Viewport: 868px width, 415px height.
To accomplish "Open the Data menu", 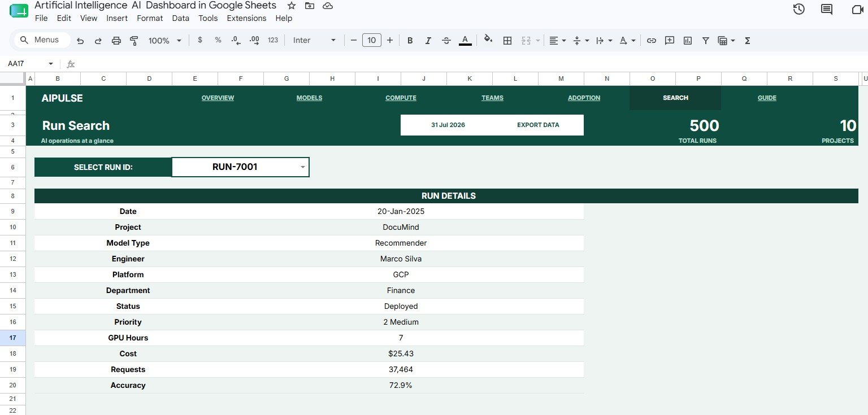I will click(181, 18).
